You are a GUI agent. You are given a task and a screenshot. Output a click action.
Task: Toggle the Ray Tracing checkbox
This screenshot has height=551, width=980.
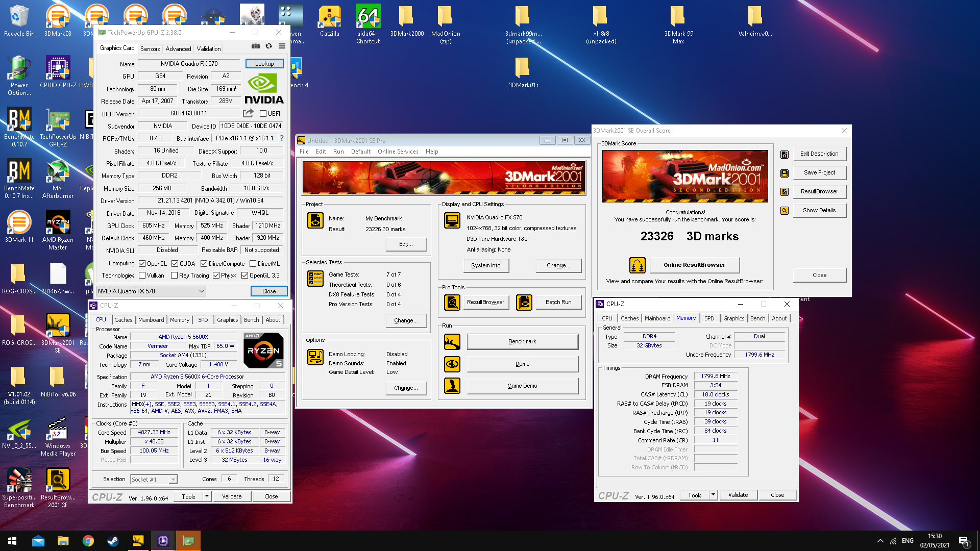tap(175, 275)
